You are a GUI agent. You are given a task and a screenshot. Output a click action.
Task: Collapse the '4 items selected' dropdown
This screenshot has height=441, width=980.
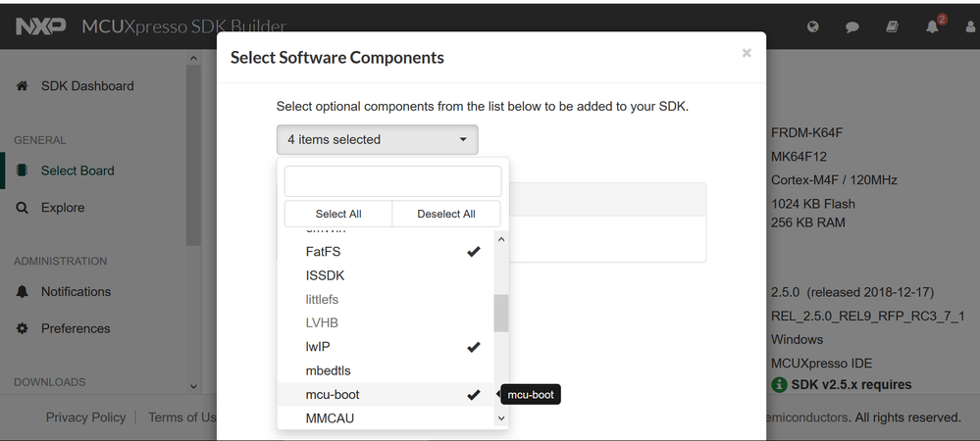(378, 139)
